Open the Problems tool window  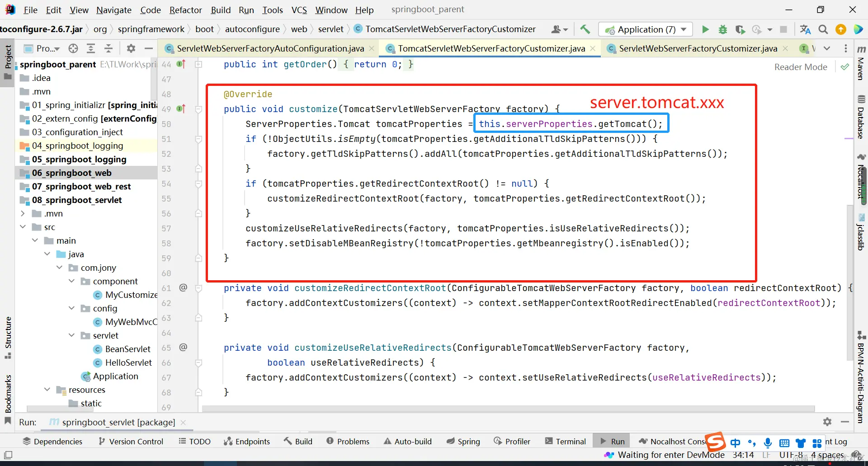[348, 442]
